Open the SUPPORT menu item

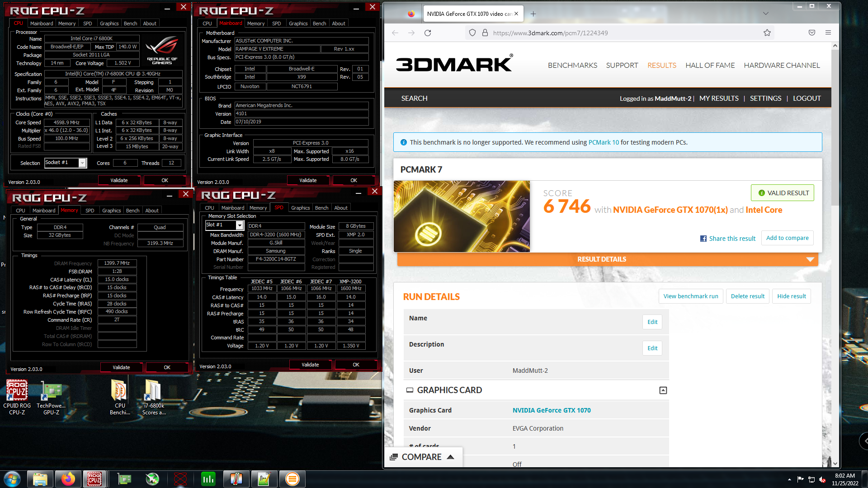click(x=622, y=66)
